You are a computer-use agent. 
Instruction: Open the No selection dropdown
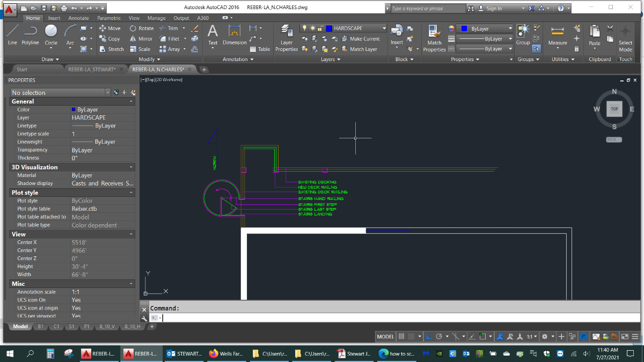pyautogui.click(x=61, y=93)
